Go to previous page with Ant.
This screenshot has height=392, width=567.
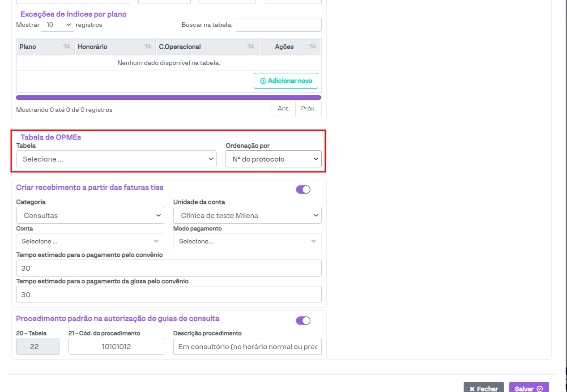pos(284,109)
